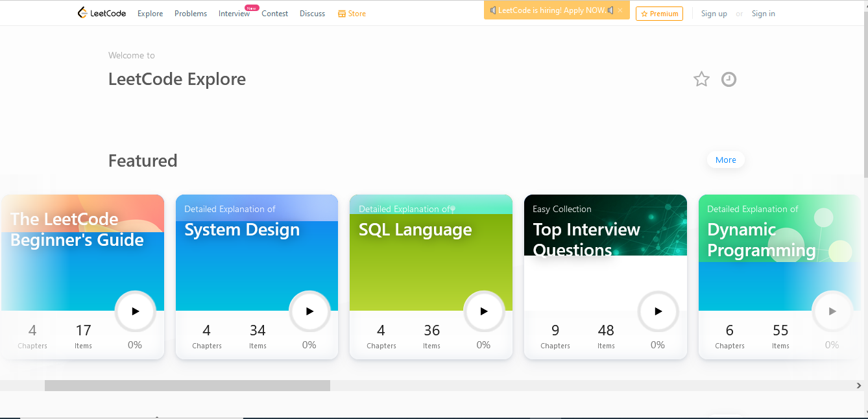Viewport: 868px width, 419px height.
Task: Open The LeetCode Beginner's Guide card
Action: coord(82,277)
